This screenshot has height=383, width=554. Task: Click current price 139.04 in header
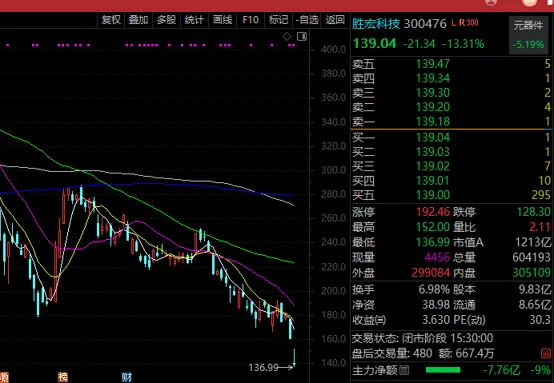click(x=375, y=43)
